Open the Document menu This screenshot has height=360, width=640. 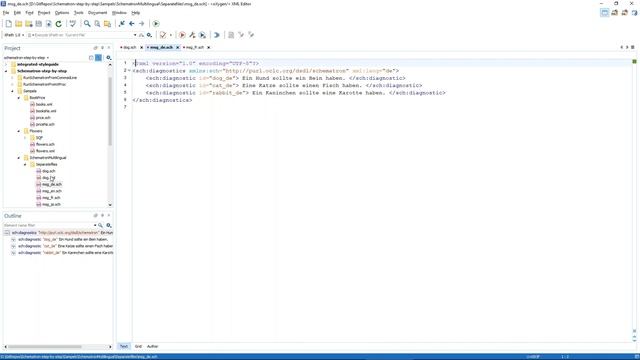tap(98, 13)
